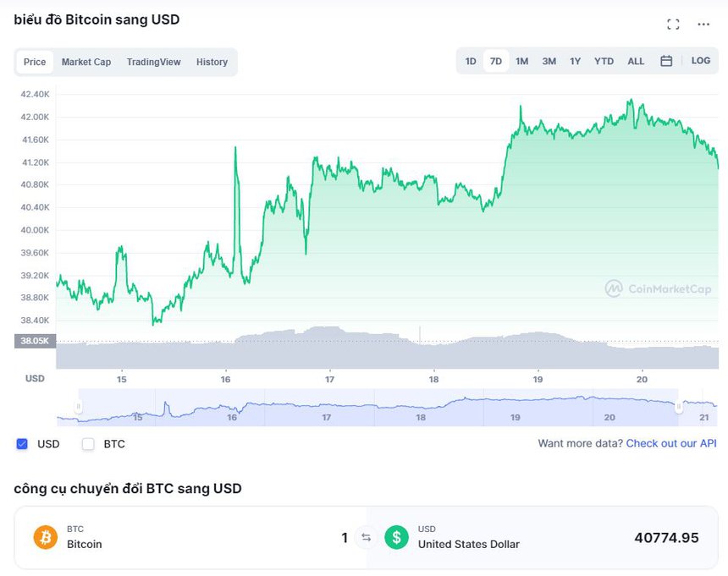Viewport: 728px width, 576px height.
Task: Click the BTC amount input field showing 1
Action: [x=345, y=538]
